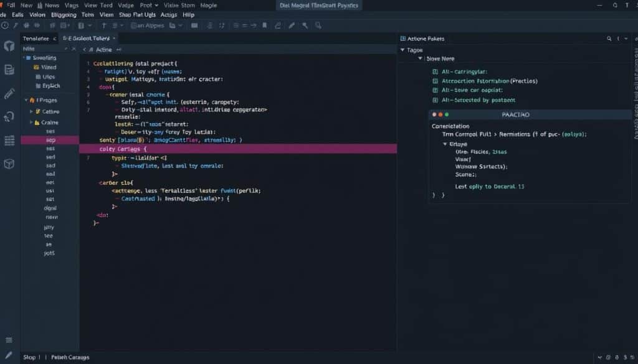Open the Actigs menu

[x=168, y=15]
